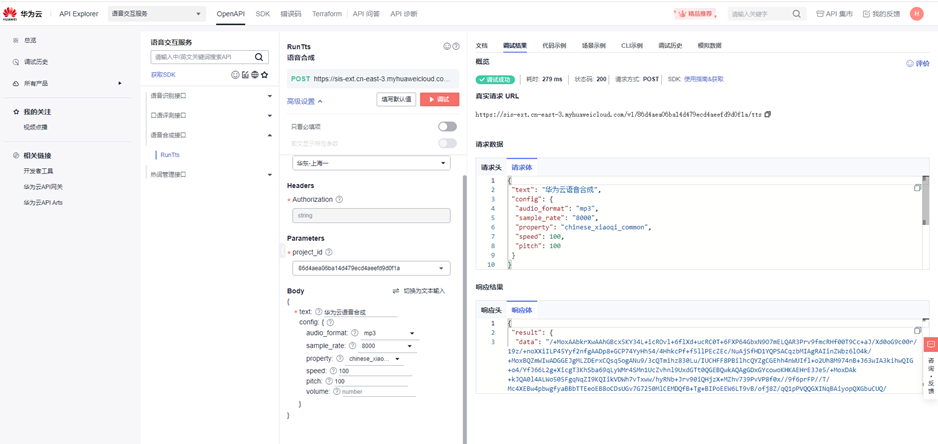This screenshot has height=444, width=938.
Task: Click help icon next to speed
Action: (333, 371)
